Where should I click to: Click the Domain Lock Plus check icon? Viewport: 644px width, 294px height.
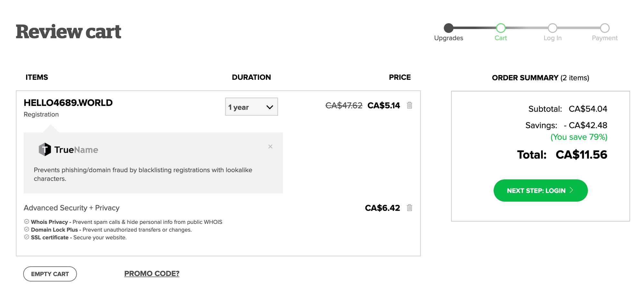pyautogui.click(x=27, y=229)
